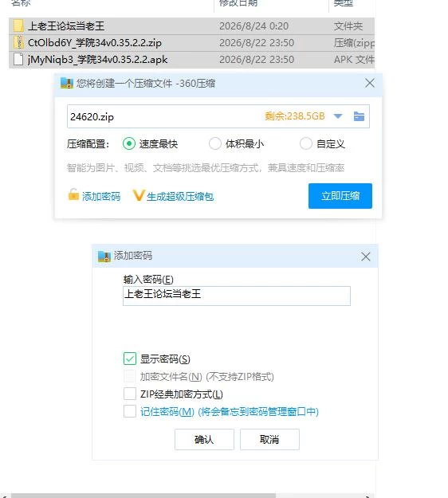The width and height of the screenshot is (448, 498).
Task: Open the browse folder icon beside the filename
Action: (359, 116)
